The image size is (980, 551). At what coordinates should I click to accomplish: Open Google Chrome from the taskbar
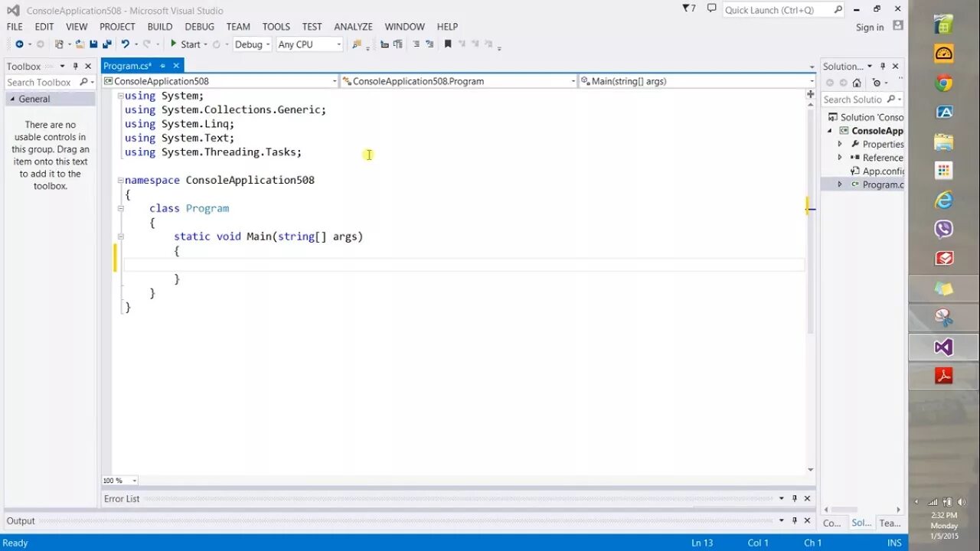point(943,83)
